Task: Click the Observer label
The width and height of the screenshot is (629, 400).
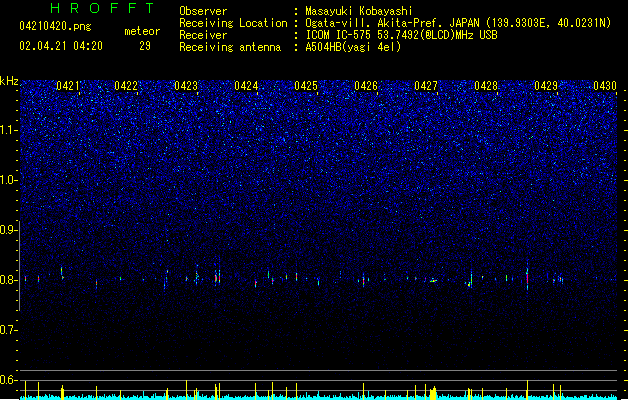Action: tap(203, 11)
